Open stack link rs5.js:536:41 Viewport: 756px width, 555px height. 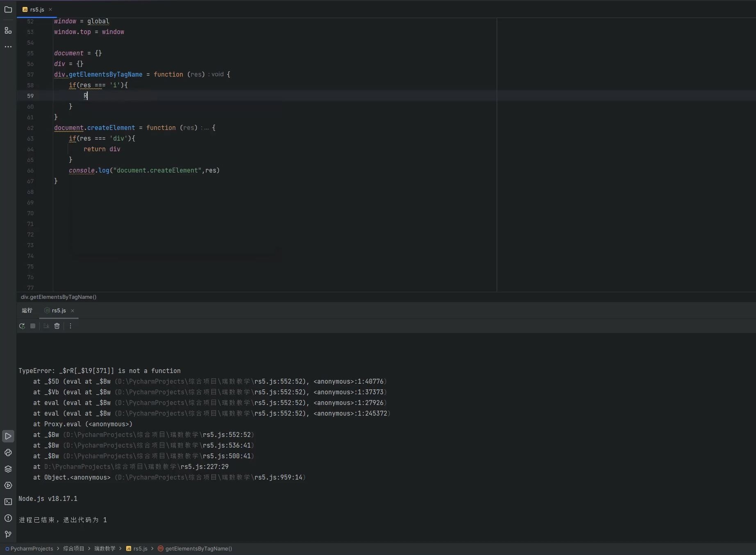click(x=227, y=446)
